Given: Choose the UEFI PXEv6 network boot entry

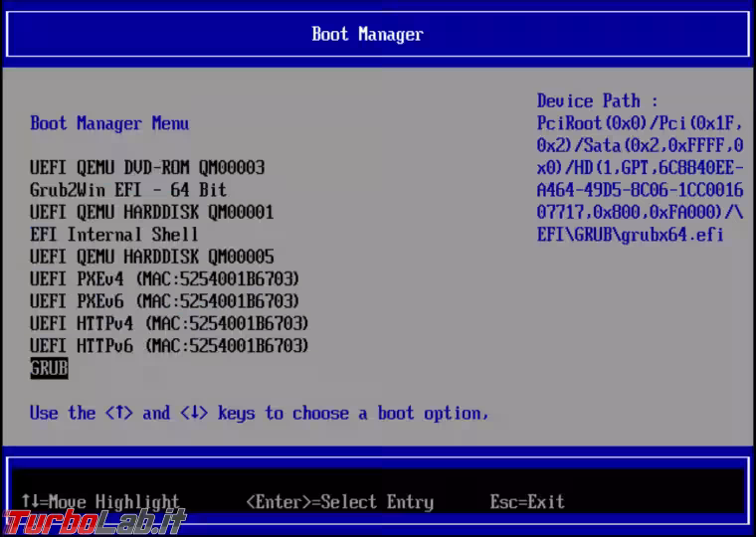Looking at the screenshot, I should click(x=164, y=300).
